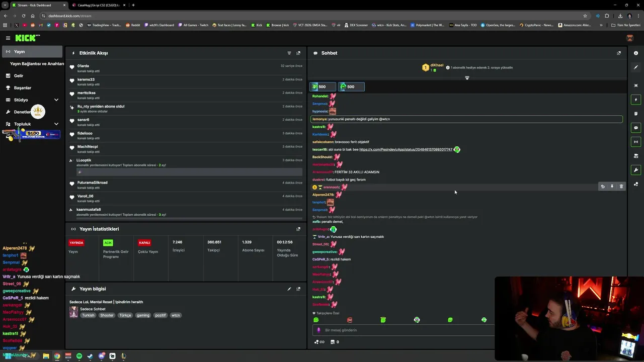
Task: Pop out the Sohbet chat panel
Action: [x=619, y=53]
